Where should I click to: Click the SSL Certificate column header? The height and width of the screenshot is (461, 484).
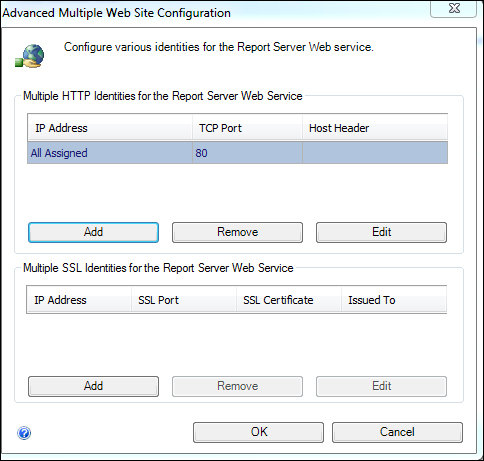pyautogui.click(x=289, y=300)
